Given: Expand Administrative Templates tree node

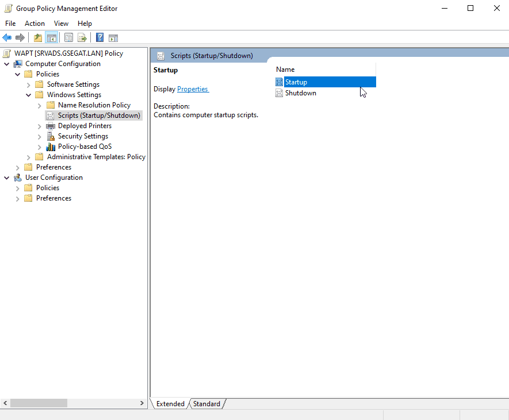Looking at the screenshot, I should [x=29, y=157].
